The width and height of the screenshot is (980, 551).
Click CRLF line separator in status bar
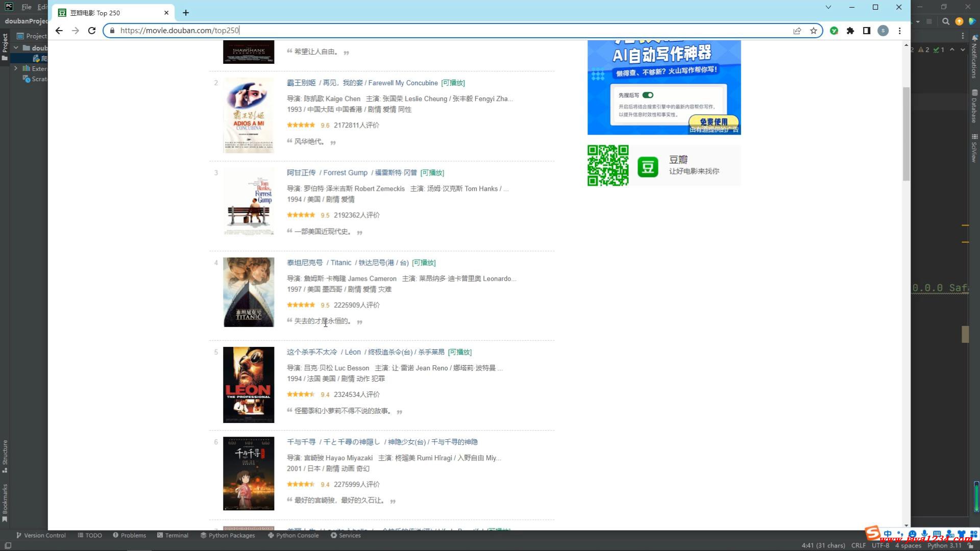pos(858,545)
